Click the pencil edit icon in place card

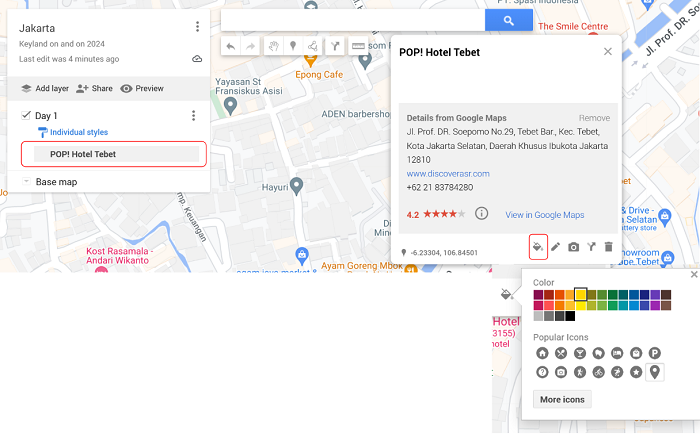(555, 246)
